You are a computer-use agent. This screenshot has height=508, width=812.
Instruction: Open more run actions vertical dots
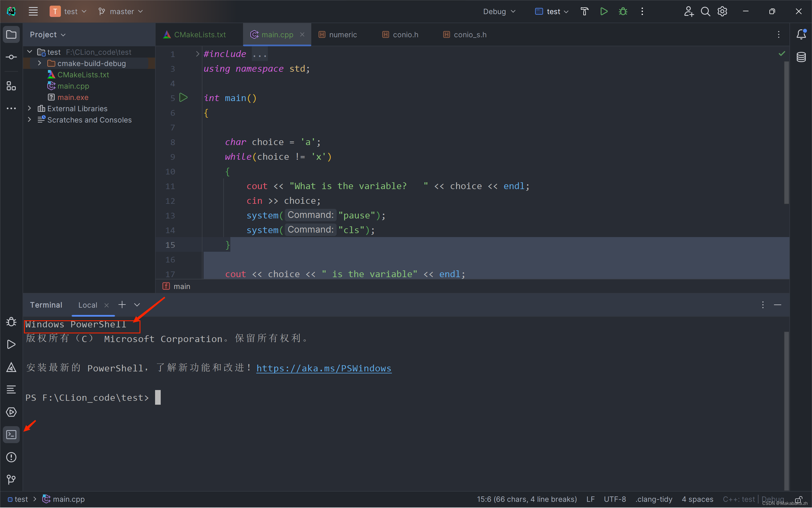(642, 11)
